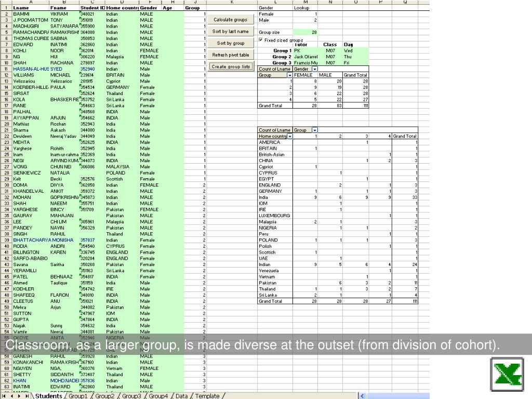Select row header 2
532x399 pixels.
pos(6,14)
